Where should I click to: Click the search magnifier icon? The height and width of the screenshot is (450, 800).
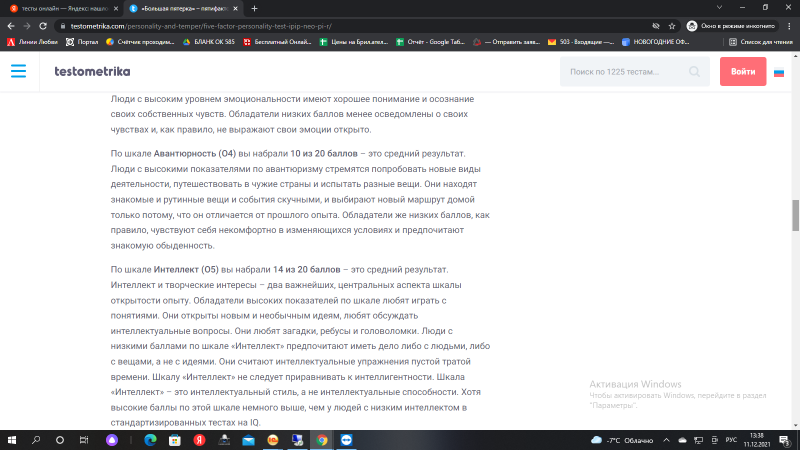click(x=695, y=72)
